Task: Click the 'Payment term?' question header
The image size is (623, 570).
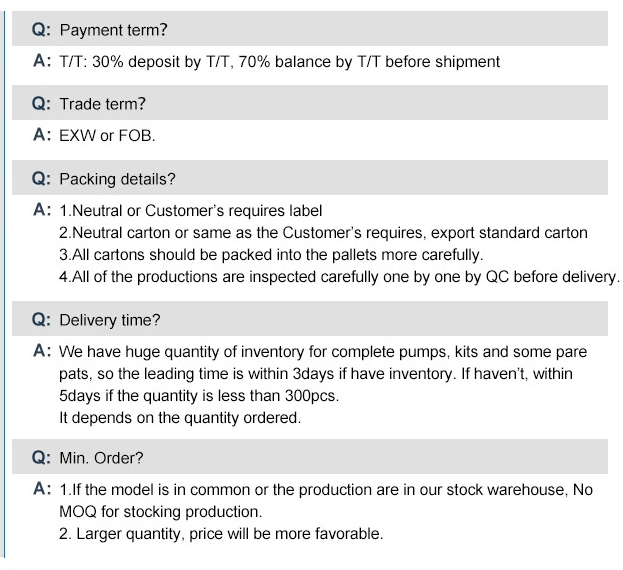Action: click(x=310, y=29)
